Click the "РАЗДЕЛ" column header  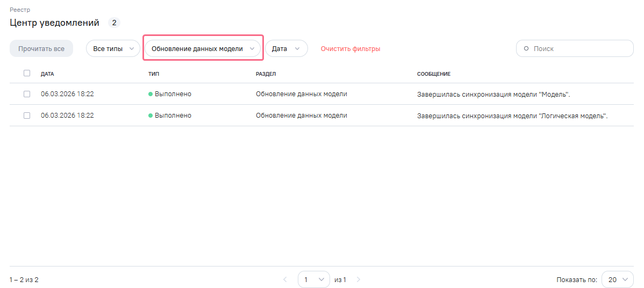coord(266,74)
